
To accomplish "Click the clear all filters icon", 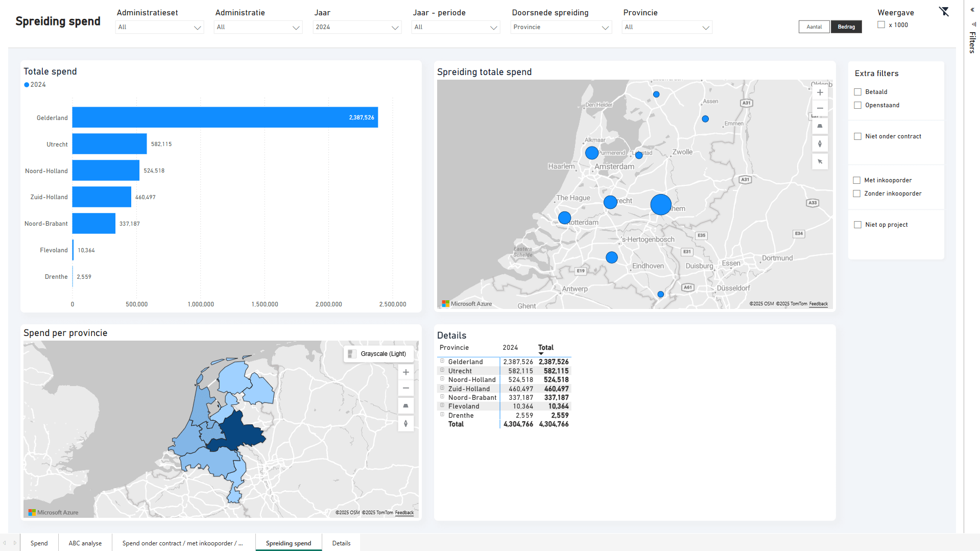I will 944,12.
